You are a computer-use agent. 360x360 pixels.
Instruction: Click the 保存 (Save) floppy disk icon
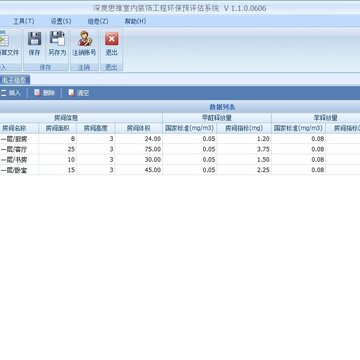(x=34, y=39)
